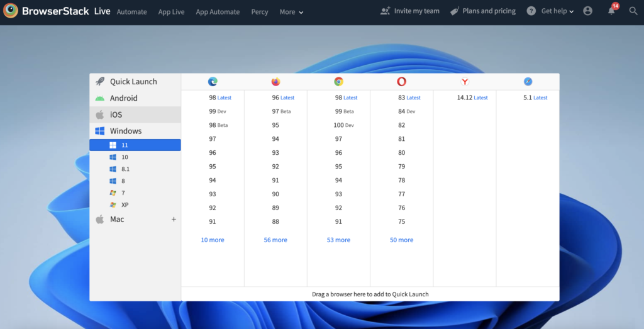Select Windows 10 in sidebar
Viewport: 644px width, 329px height.
coord(135,157)
